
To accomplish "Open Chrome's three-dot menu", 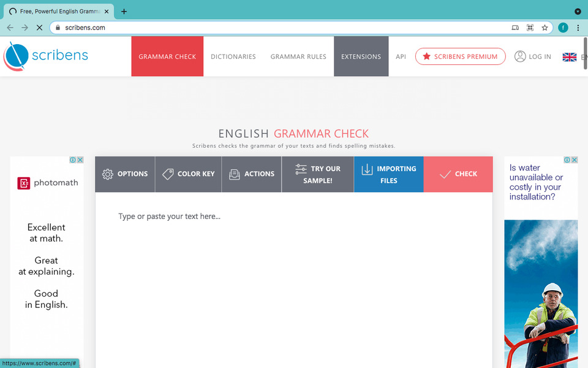I will [578, 27].
